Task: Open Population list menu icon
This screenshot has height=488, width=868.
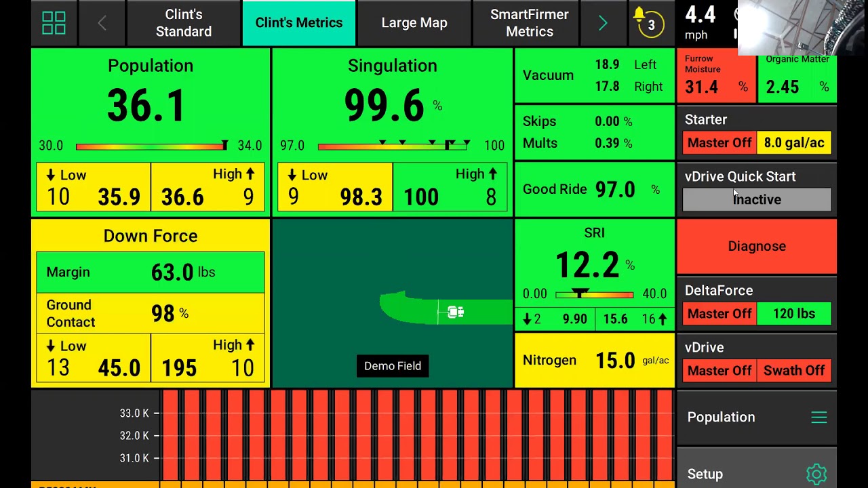Action: click(819, 418)
